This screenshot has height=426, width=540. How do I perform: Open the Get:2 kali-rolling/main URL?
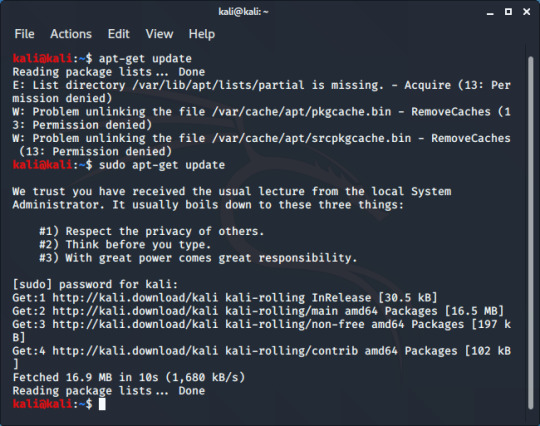(135, 311)
